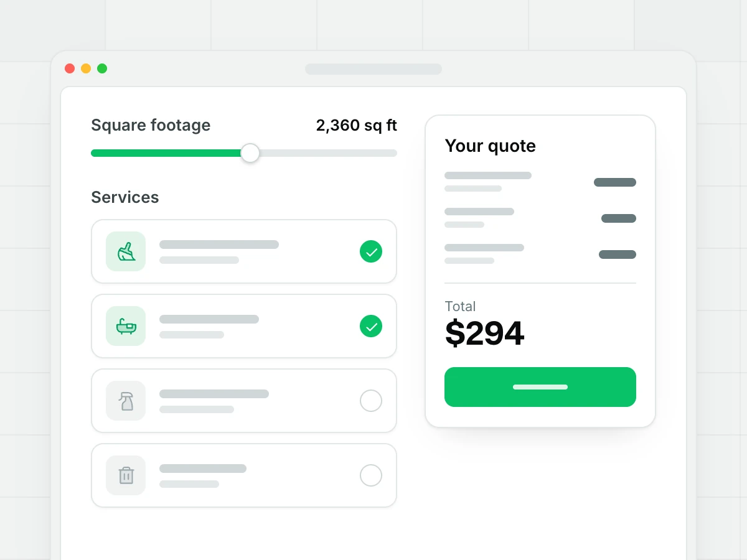Viewport: 747px width, 560px height.
Task: Enable the trash can service checkbox
Action: [x=371, y=475]
